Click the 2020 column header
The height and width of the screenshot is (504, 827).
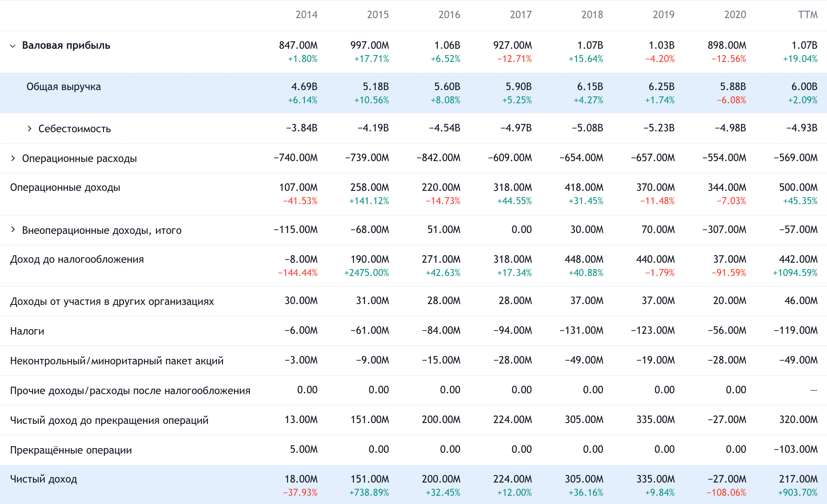(x=735, y=15)
